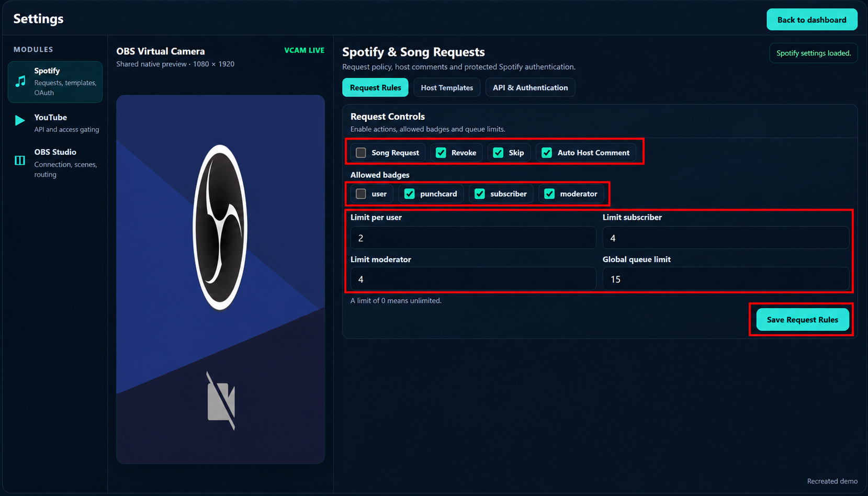The width and height of the screenshot is (868, 496).
Task: Uncheck the Skip checkbox
Action: [498, 153]
